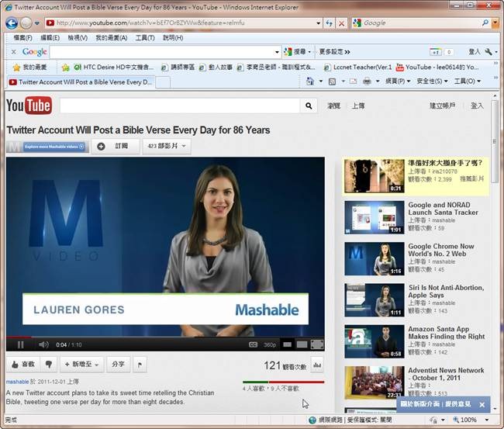The height and width of the screenshot is (429, 504).
Task: Click the 喜歡 like button
Action: click(x=23, y=365)
